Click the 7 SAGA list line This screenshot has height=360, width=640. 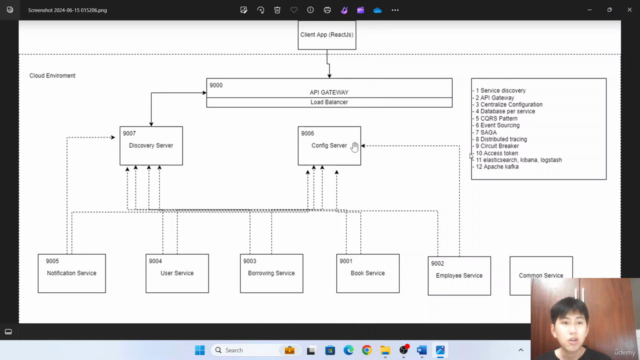485,132
